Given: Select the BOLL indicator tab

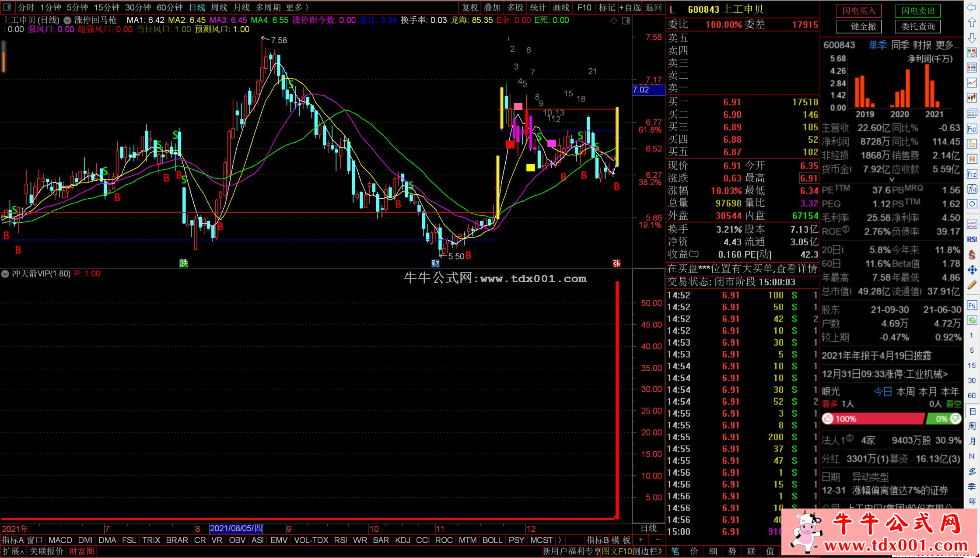Looking at the screenshot, I should tap(492, 540).
